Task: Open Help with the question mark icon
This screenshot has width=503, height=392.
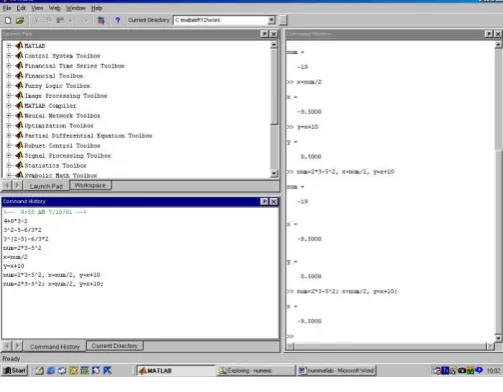Action: [x=118, y=20]
